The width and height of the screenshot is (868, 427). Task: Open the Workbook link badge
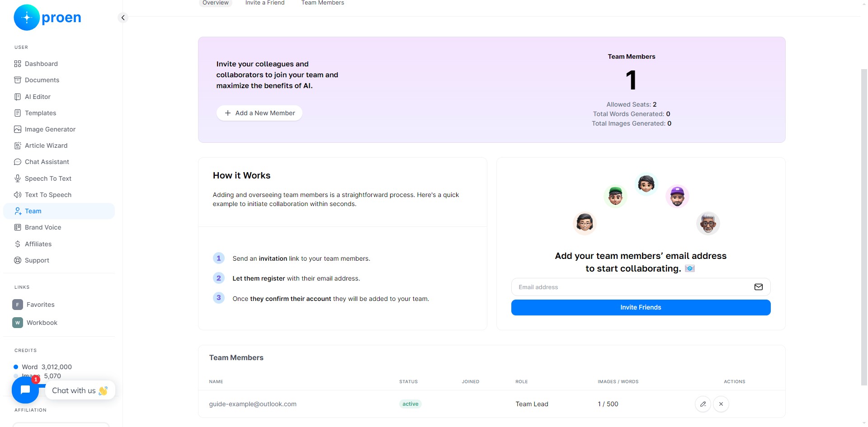point(18,323)
